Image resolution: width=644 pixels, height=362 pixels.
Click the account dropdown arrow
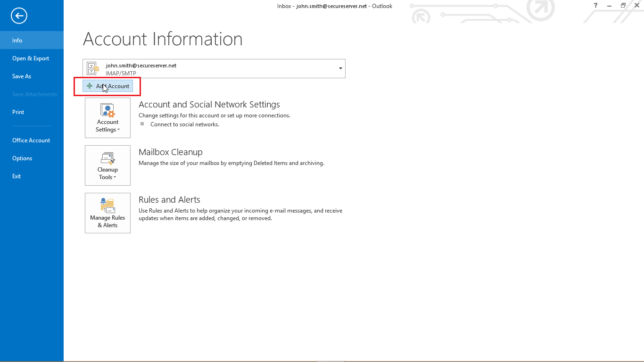[340, 69]
